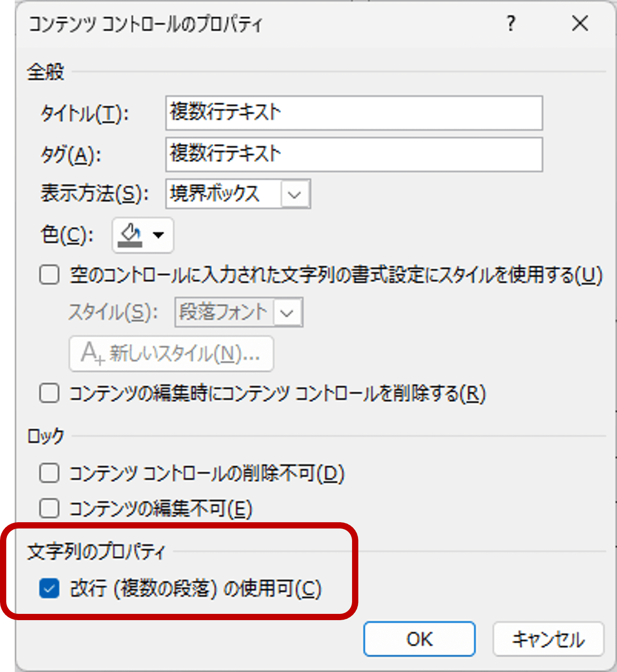This screenshot has height=672, width=617.
Task: Check 空のコントロールに入力された文字列の書式設定にスタイルを使用する(U)
Action: pyautogui.click(x=49, y=275)
